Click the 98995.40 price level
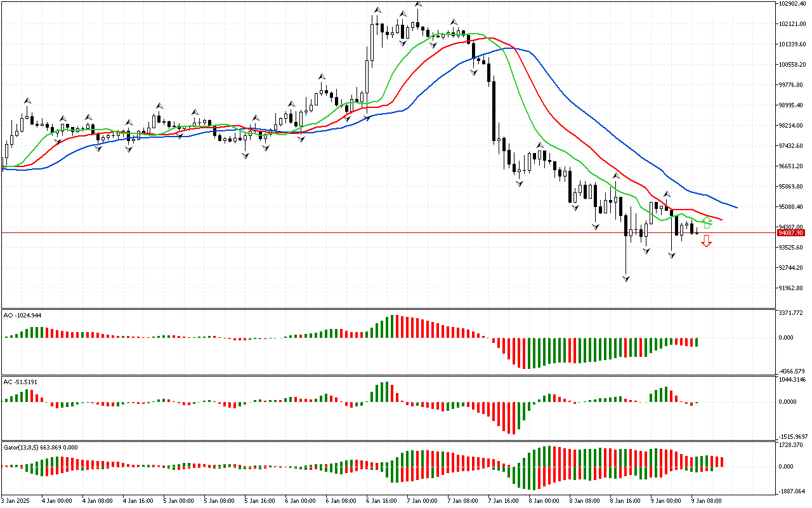 pyautogui.click(x=792, y=105)
